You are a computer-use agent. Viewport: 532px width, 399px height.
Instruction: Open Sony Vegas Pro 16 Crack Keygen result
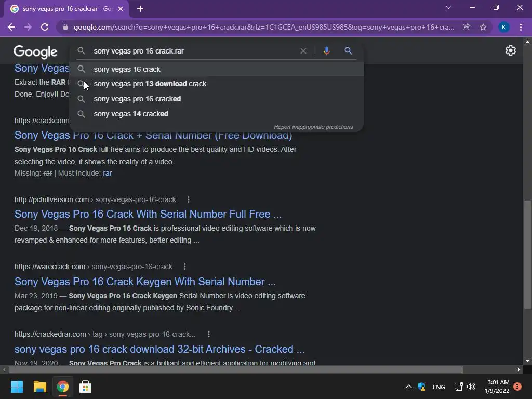[x=145, y=282]
